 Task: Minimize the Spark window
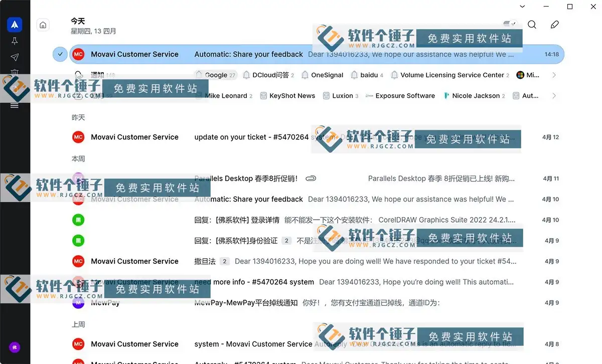click(546, 7)
